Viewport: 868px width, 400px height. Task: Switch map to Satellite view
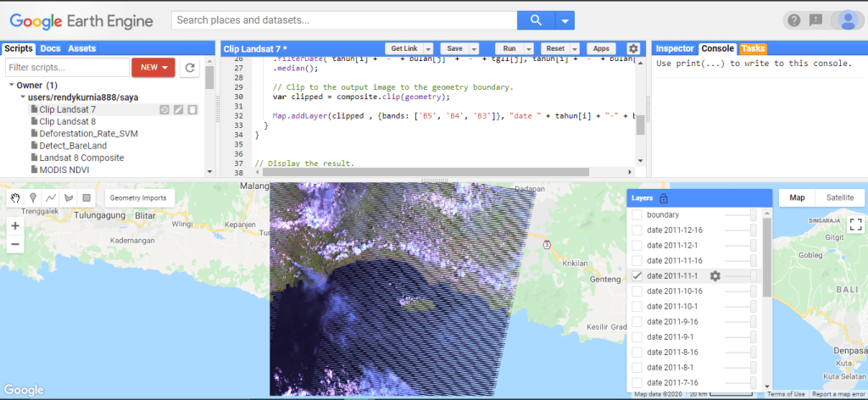pyautogui.click(x=841, y=197)
